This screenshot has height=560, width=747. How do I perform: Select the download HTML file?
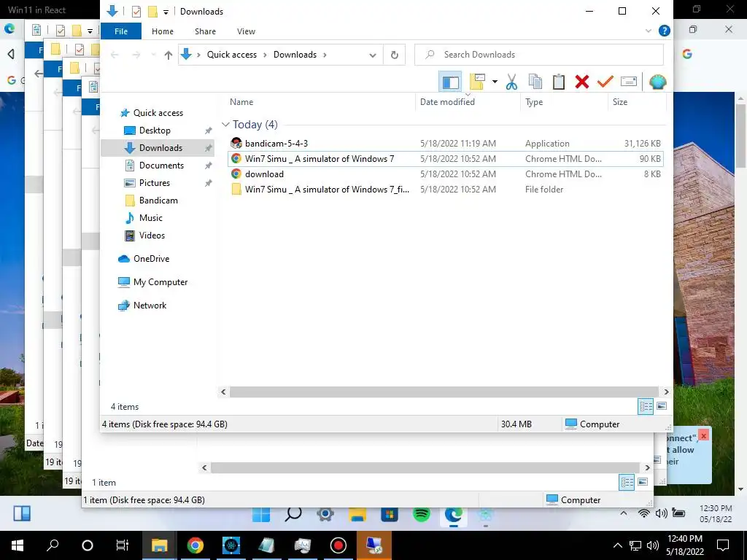coord(264,174)
